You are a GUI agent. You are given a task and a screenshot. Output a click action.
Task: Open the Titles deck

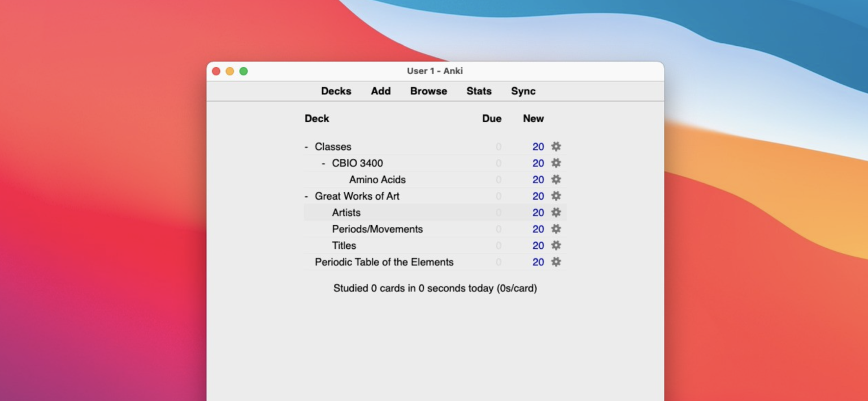344,245
